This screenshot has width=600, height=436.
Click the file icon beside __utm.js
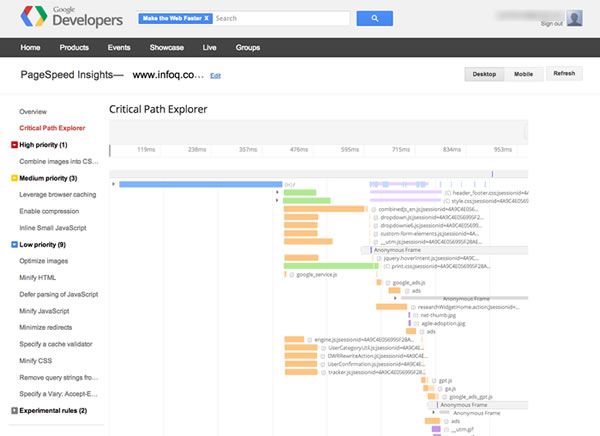[x=376, y=242]
